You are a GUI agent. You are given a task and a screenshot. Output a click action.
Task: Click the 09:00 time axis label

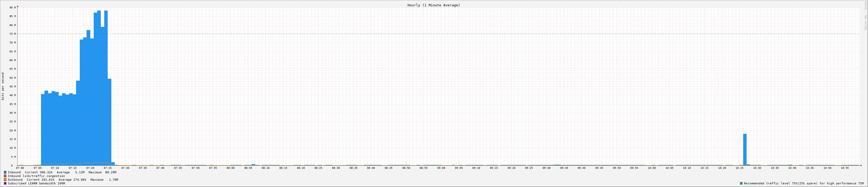[x=441, y=168]
